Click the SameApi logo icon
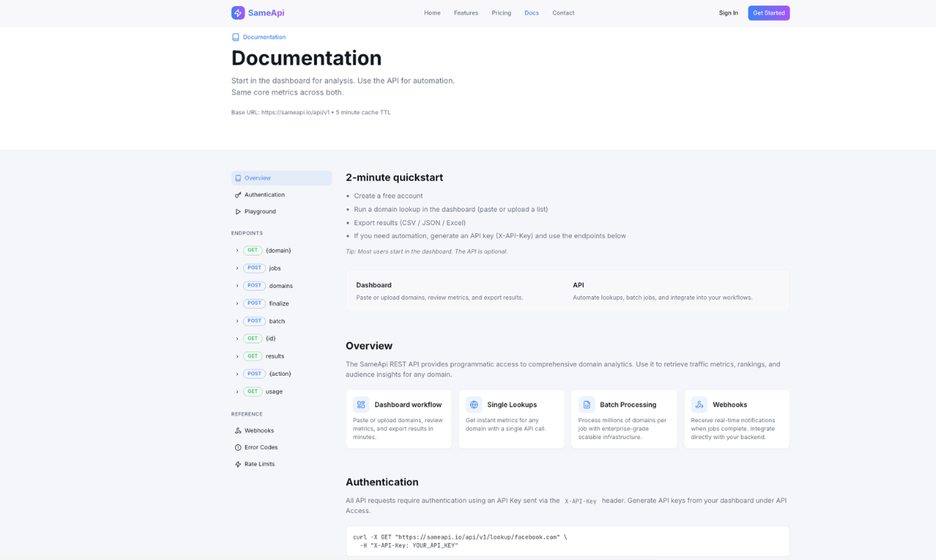The height and width of the screenshot is (560, 936). pos(237,13)
